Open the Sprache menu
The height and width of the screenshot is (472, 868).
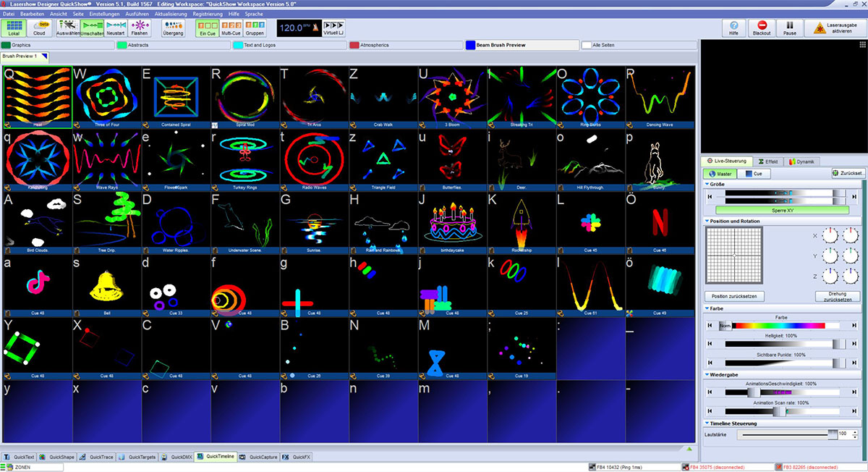(254, 14)
